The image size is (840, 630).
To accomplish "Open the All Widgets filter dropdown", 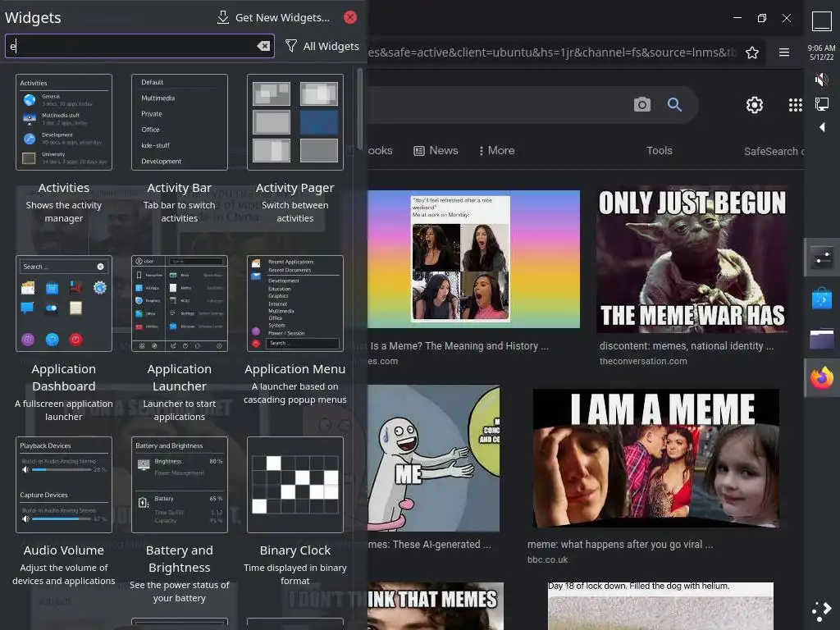I will (x=322, y=46).
